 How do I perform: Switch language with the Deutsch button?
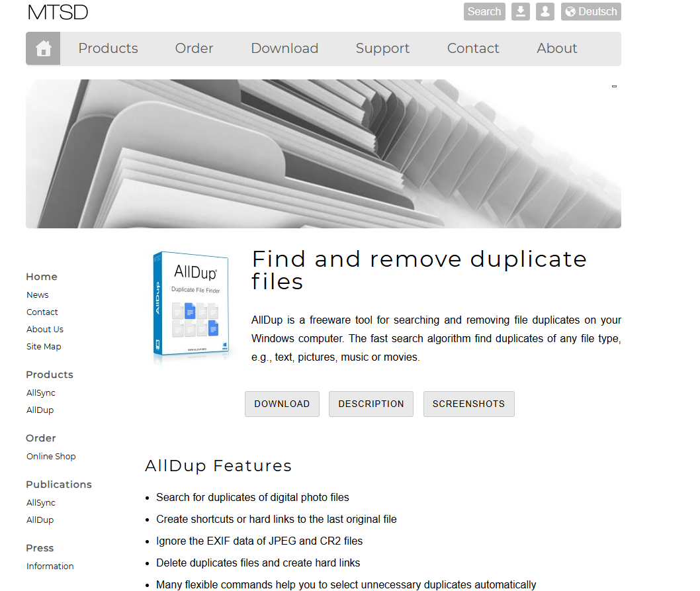click(591, 12)
